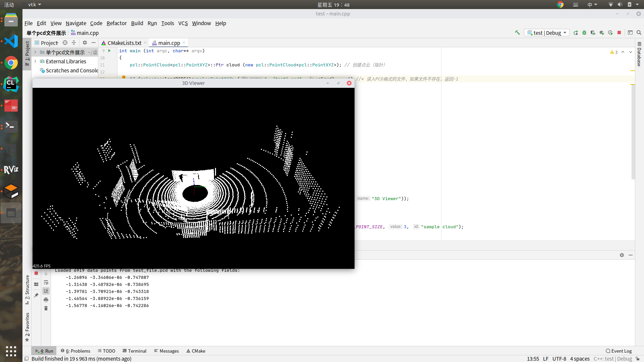This screenshot has height=362, width=644.
Task: Clear Run console with trash icon
Action: 46,308
